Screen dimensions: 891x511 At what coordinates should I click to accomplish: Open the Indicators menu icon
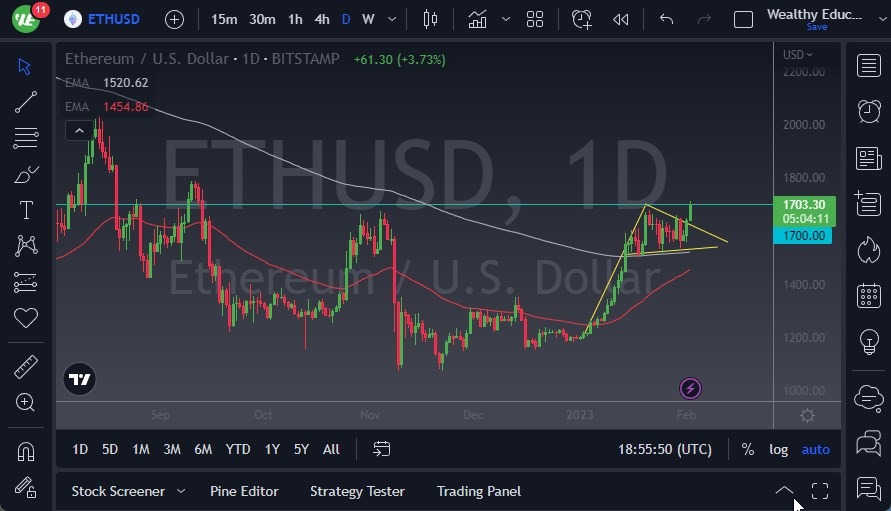(x=478, y=19)
